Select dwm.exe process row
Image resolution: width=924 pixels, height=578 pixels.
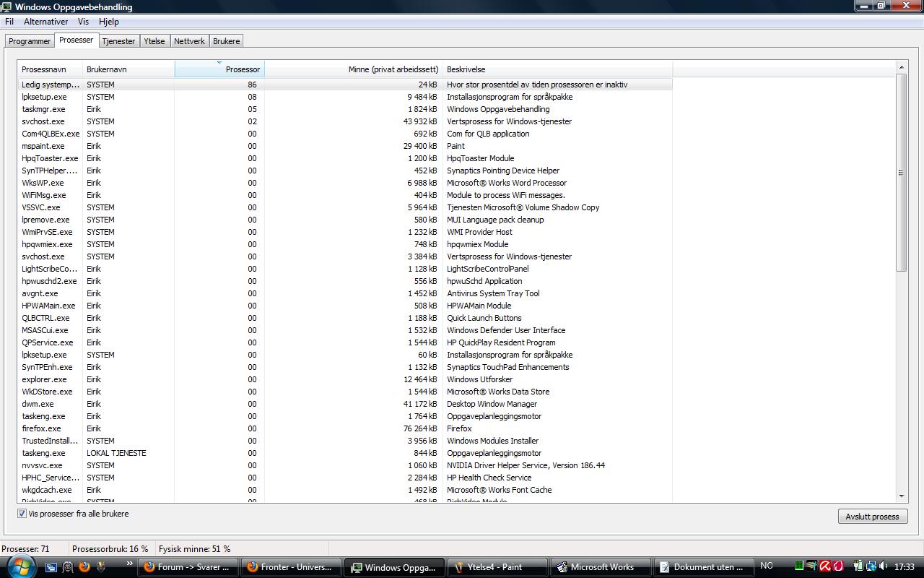pos(345,404)
